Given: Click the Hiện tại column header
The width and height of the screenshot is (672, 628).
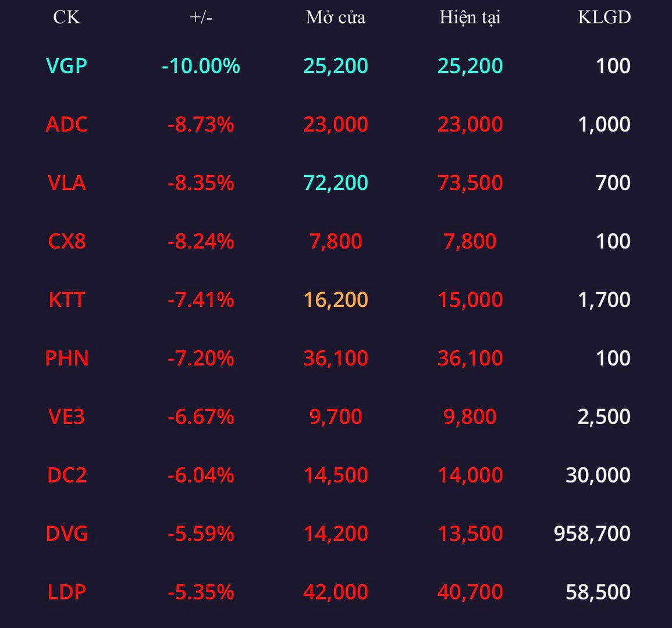Looking at the screenshot, I should [470, 17].
